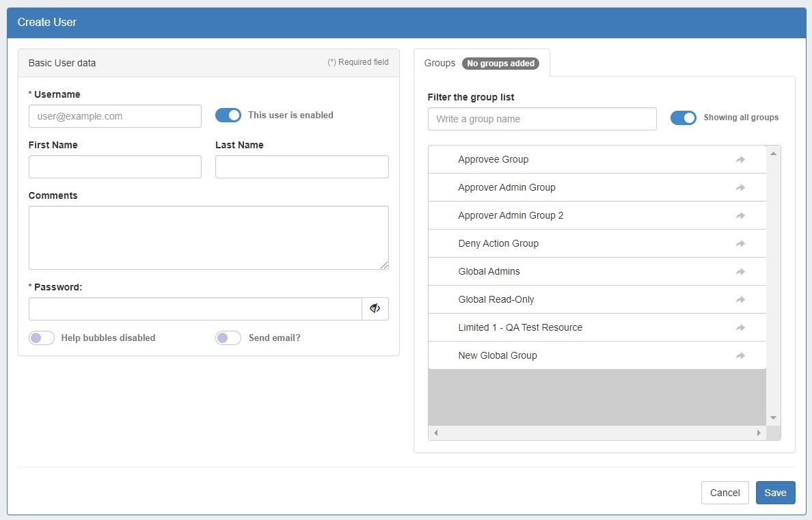Click arrow for Limited 1 - QA Test Resource

(740, 328)
